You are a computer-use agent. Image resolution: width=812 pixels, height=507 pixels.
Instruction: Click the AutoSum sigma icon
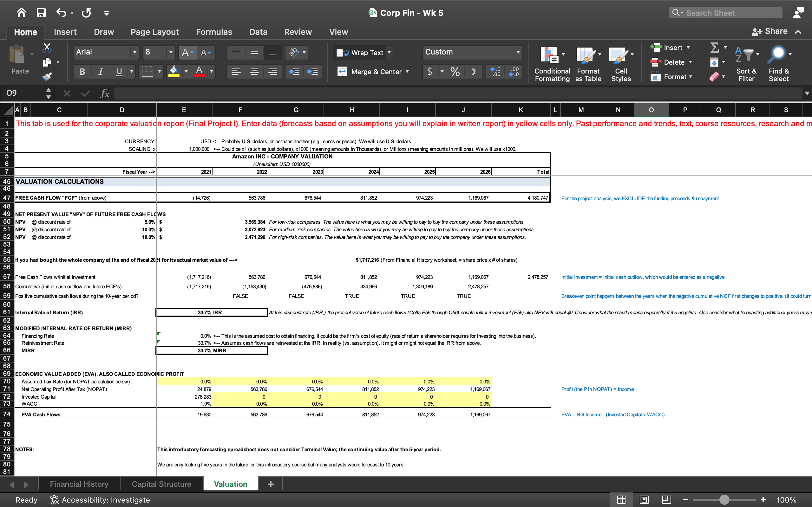coord(715,48)
